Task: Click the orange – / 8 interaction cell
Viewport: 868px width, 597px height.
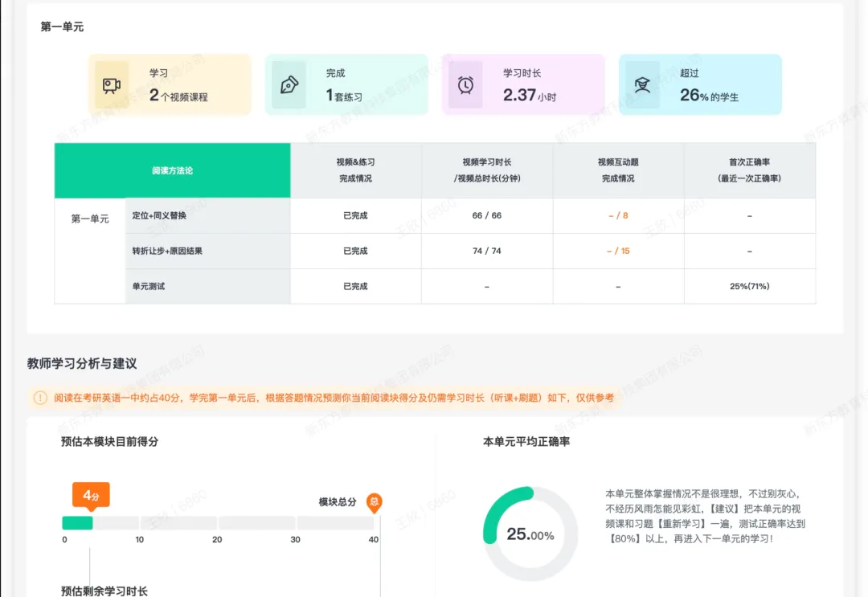Action: pos(618,216)
